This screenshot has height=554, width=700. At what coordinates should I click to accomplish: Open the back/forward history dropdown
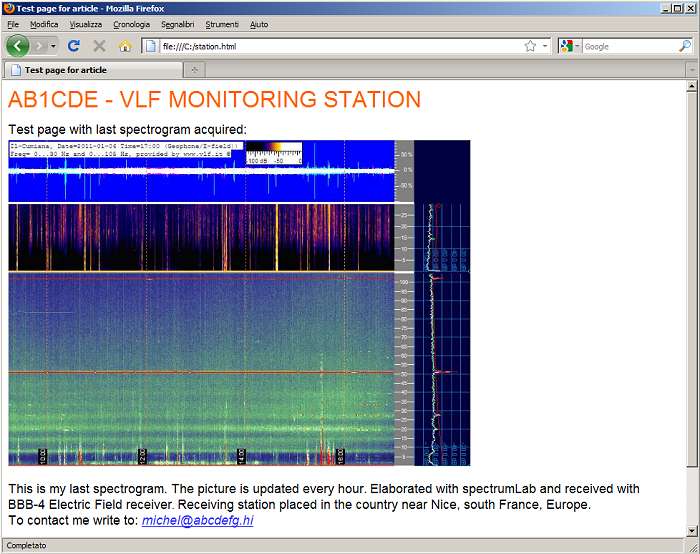point(53,46)
